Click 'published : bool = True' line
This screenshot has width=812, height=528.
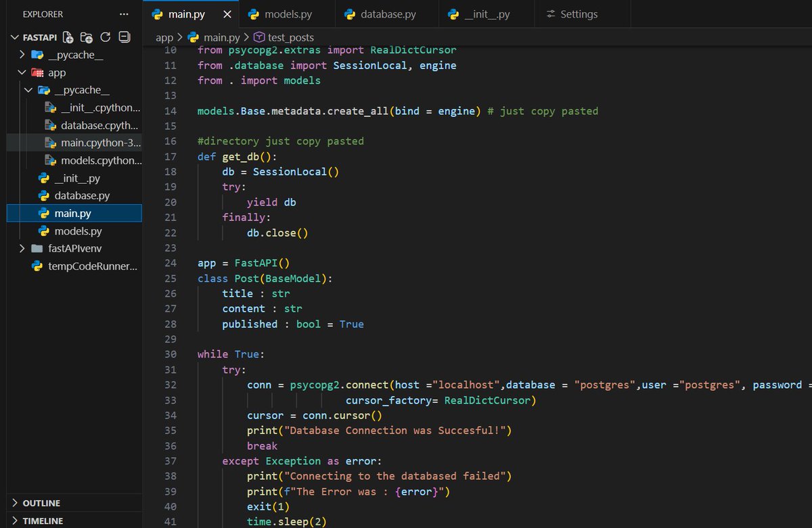pyautogui.click(x=293, y=324)
